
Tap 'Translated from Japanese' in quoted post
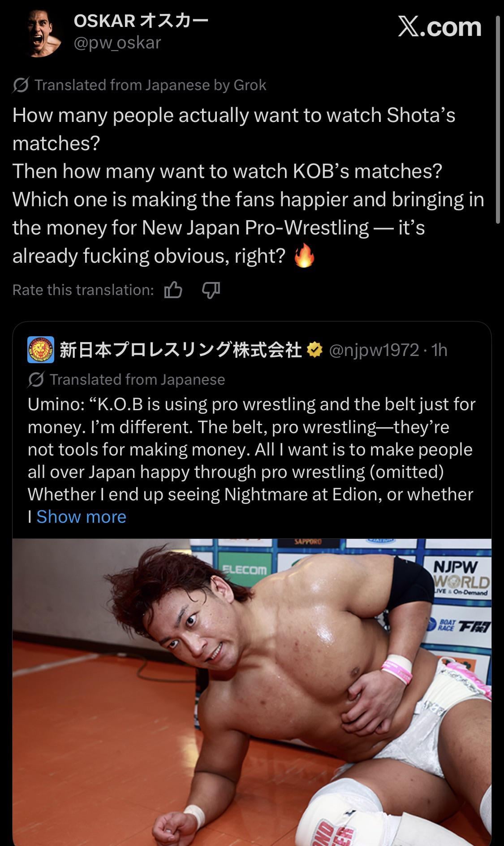[x=137, y=380]
